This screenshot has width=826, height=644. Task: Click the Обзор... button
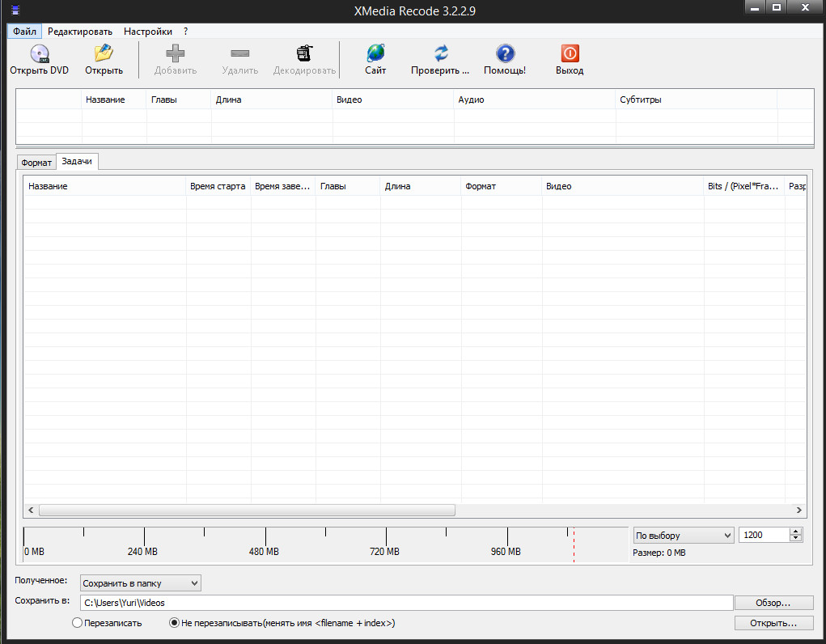coord(773,603)
